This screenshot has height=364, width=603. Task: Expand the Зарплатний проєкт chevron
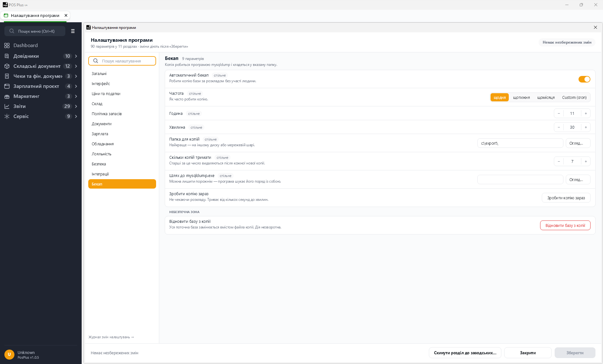(76, 86)
